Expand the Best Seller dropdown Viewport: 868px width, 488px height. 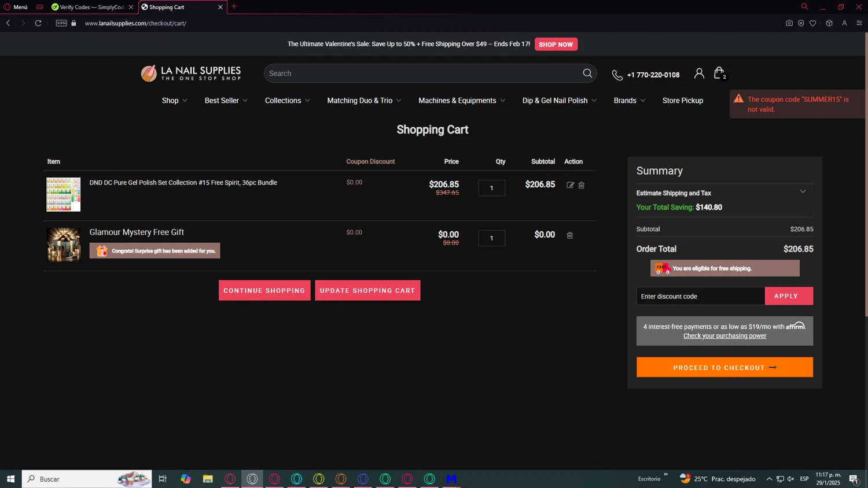[226, 101]
